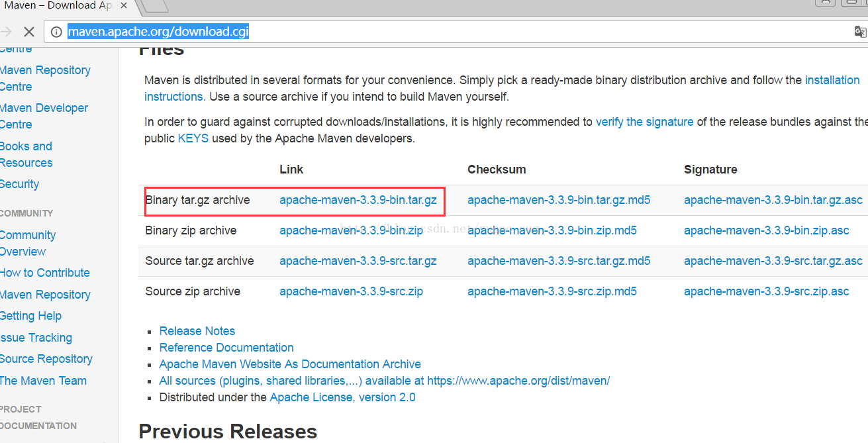Open Issue Tracking in the sidebar
The width and height of the screenshot is (868, 443).
pyautogui.click(x=36, y=338)
